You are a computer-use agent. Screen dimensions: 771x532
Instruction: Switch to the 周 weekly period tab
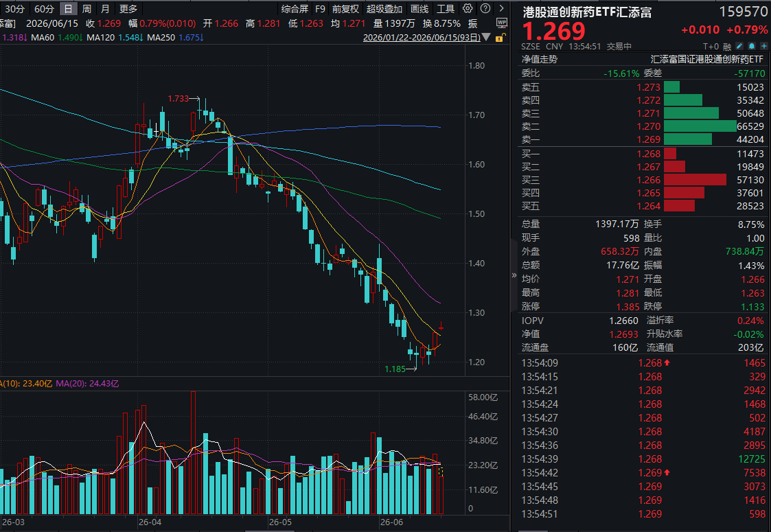(87, 9)
